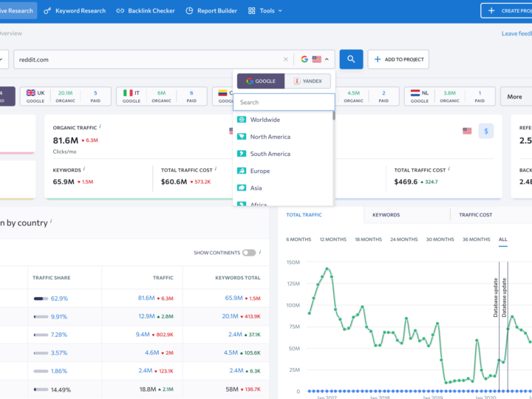Viewport: 532px width, 399px height.
Task: Select South America from region list
Action: [x=283, y=154]
